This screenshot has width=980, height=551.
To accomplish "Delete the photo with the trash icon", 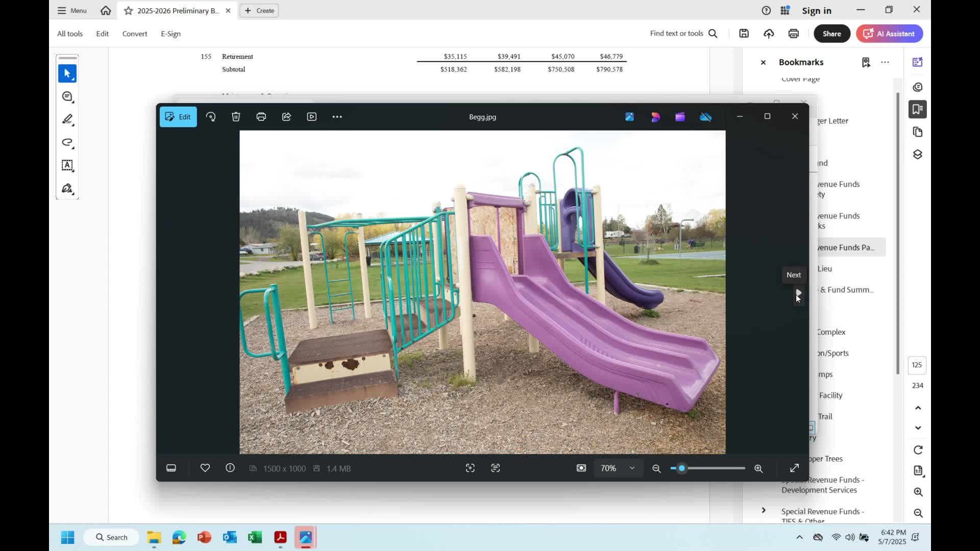I will 236,117.
